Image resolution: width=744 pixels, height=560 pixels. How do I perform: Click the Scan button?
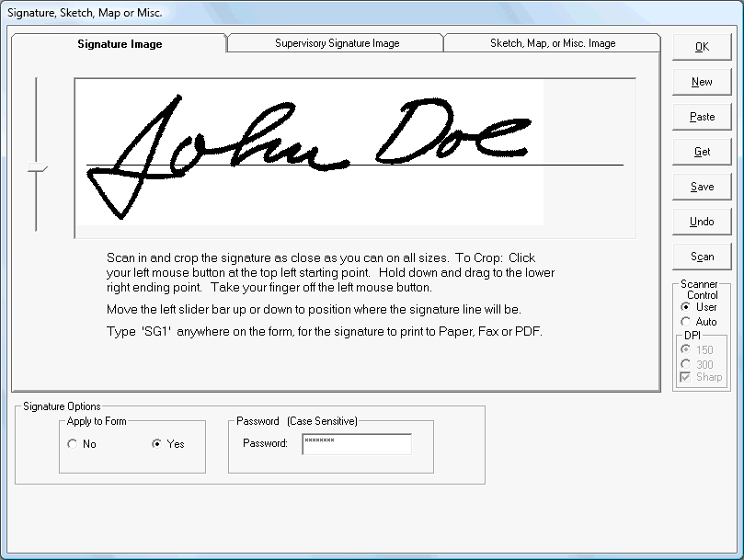[702, 257]
